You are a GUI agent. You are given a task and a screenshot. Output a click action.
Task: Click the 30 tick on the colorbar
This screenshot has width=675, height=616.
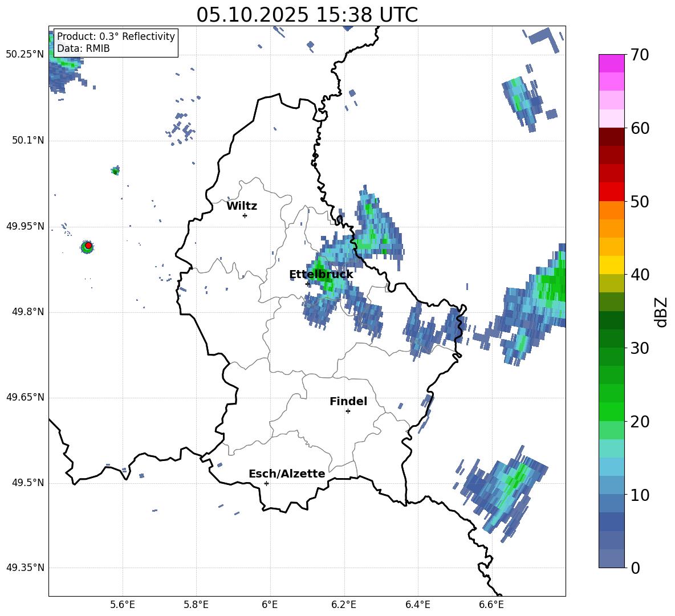(x=639, y=348)
